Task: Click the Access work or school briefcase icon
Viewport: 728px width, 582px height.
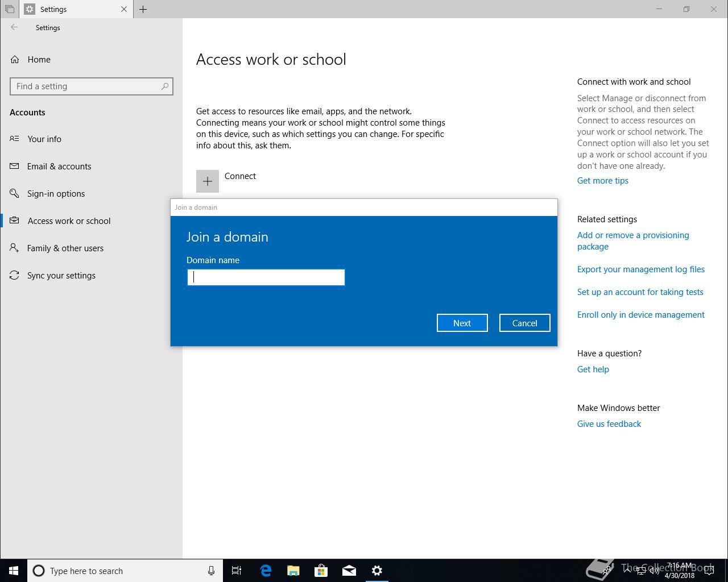Action: pyautogui.click(x=15, y=221)
